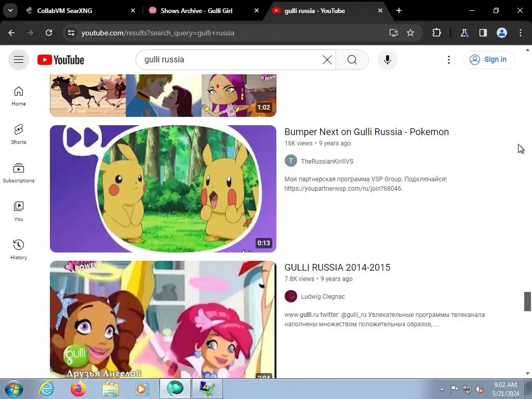The image size is (532, 399).
Task: Launch Firefox from taskbar
Action: tap(78, 389)
